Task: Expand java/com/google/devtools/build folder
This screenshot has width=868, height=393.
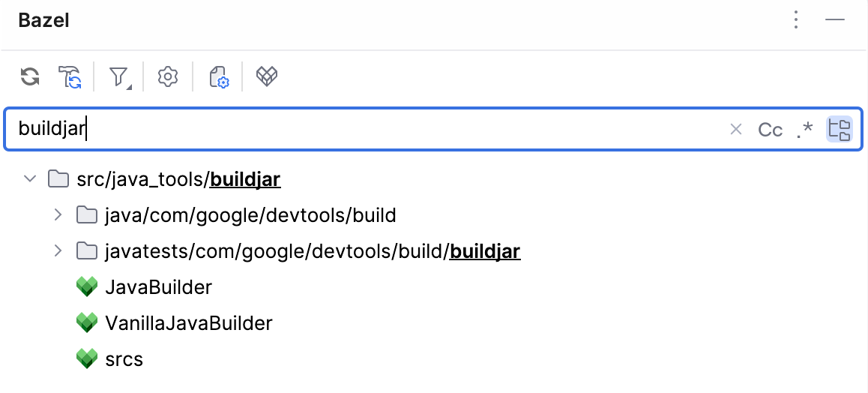Action: point(58,216)
